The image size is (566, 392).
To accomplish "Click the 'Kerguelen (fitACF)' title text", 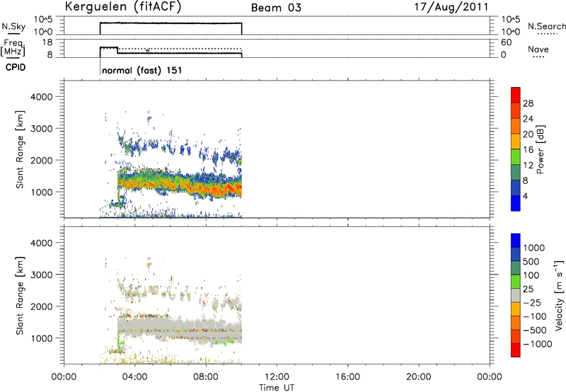I will (122, 7).
